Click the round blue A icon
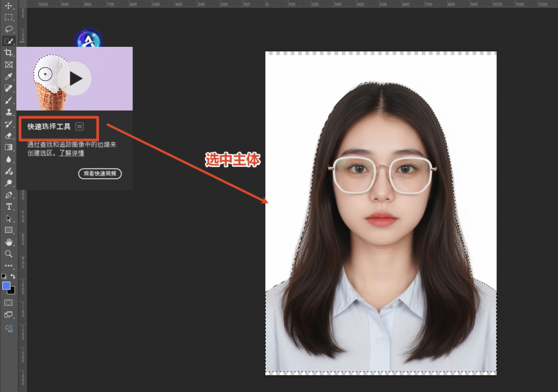This screenshot has height=392, width=558. click(x=89, y=39)
